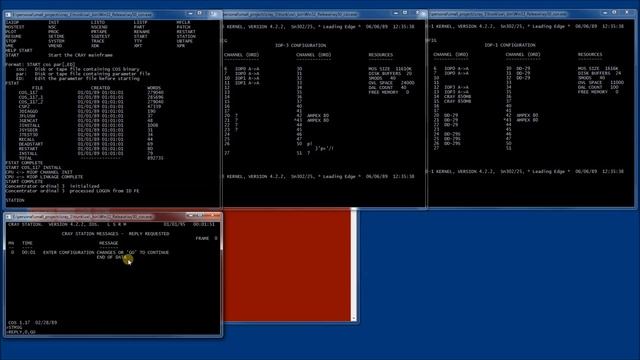
Task: Click the 'IOP-3 CONFIGURATION' heading
Action: (300, 45)
